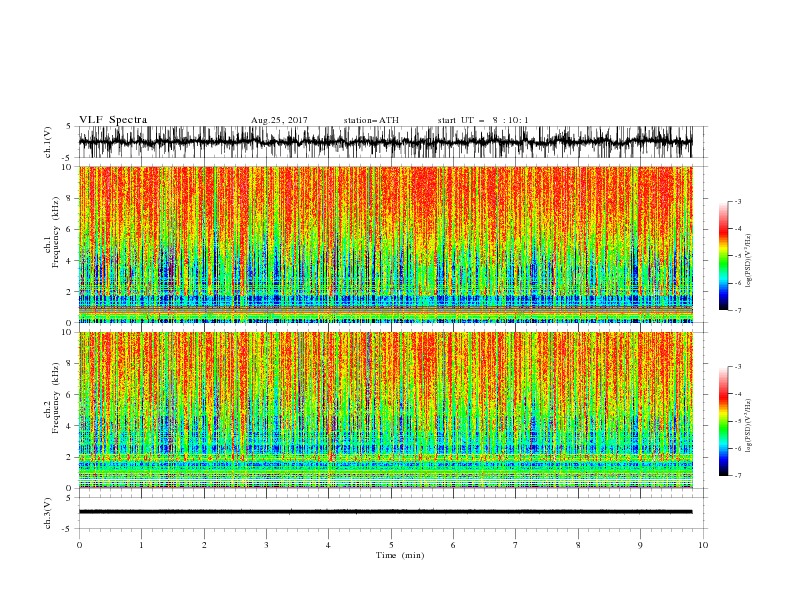Image resolution: width=792 pixels, height=612 pixels.
Task: Click the ch.1 spectrogram plot
Action: pos(386,244)
